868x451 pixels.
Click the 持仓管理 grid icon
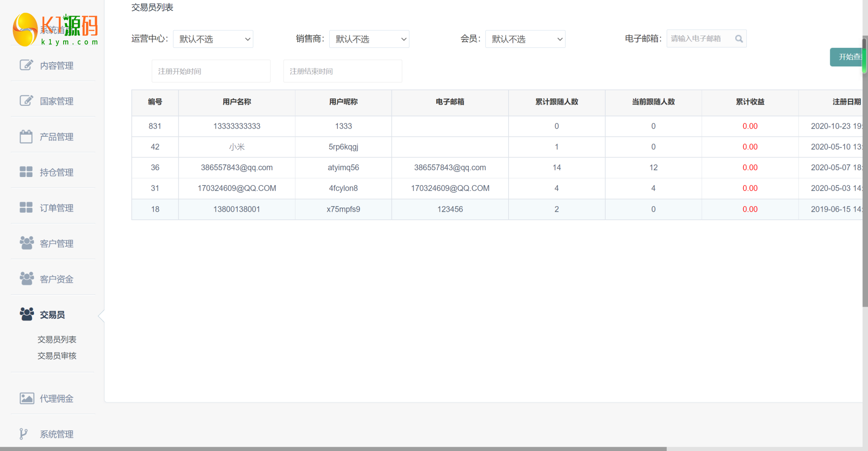(x=26, y=172)
